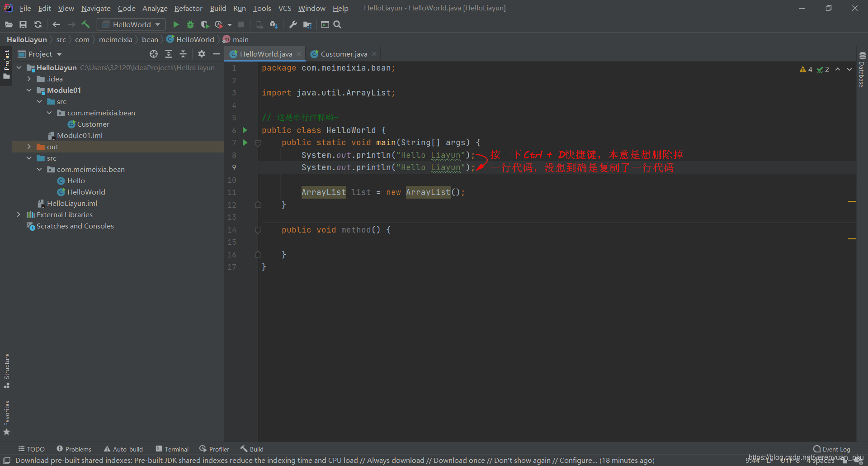Image resolution: width=868 pixels, height=466 pixels.
Task: Click the Stop square icon
Action: [x=241, y=24]
